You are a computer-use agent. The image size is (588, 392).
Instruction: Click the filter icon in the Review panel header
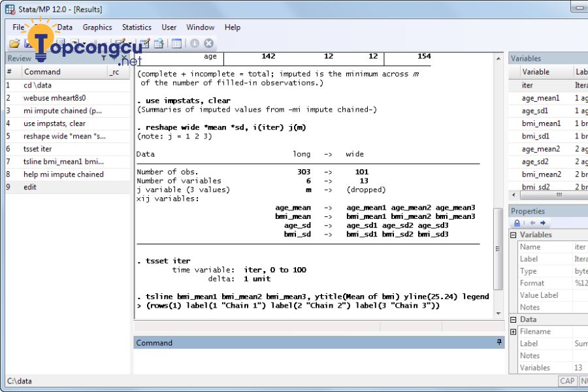click(103, 58)
